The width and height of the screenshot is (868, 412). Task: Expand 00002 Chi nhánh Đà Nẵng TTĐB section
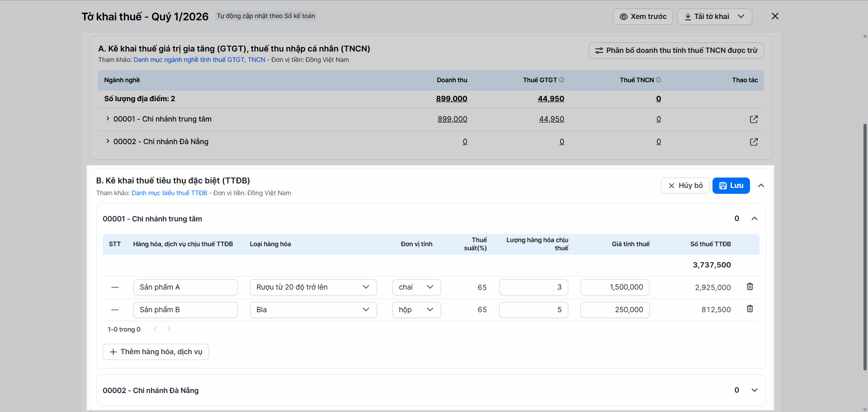tap(754, 390)
